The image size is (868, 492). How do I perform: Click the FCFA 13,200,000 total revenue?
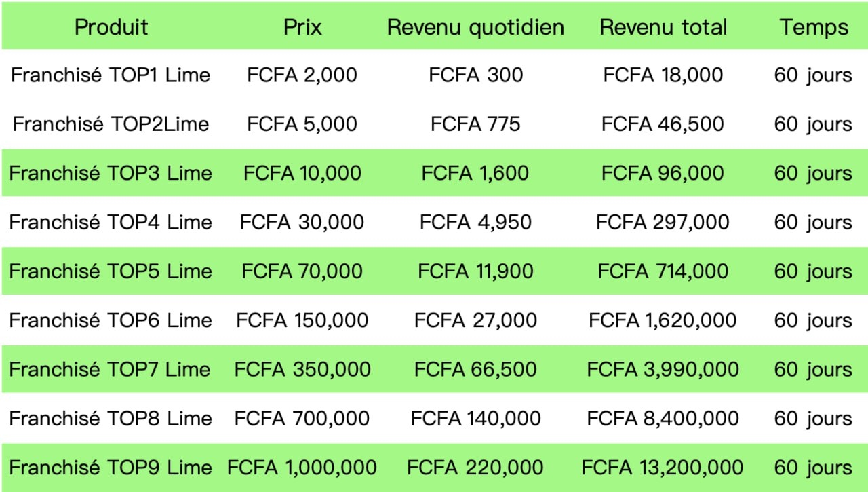[x=663, y=468]
